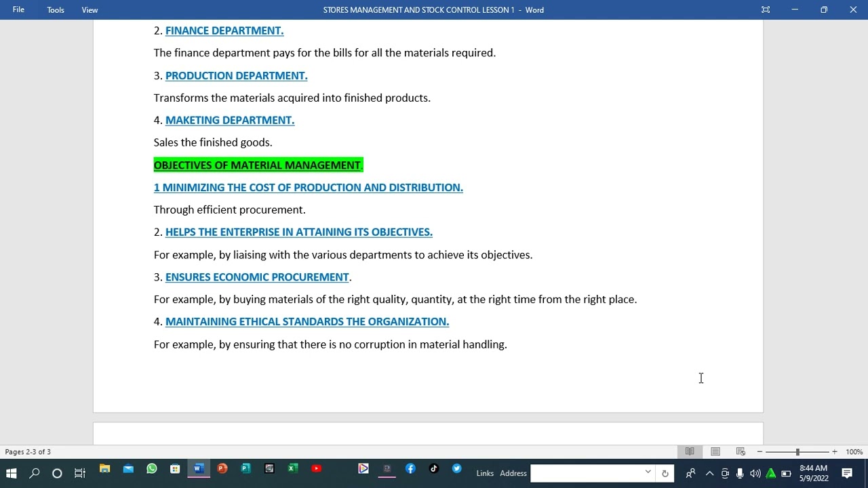Open taskbar Search
868x488 pixels.
(x=34, y=473)
